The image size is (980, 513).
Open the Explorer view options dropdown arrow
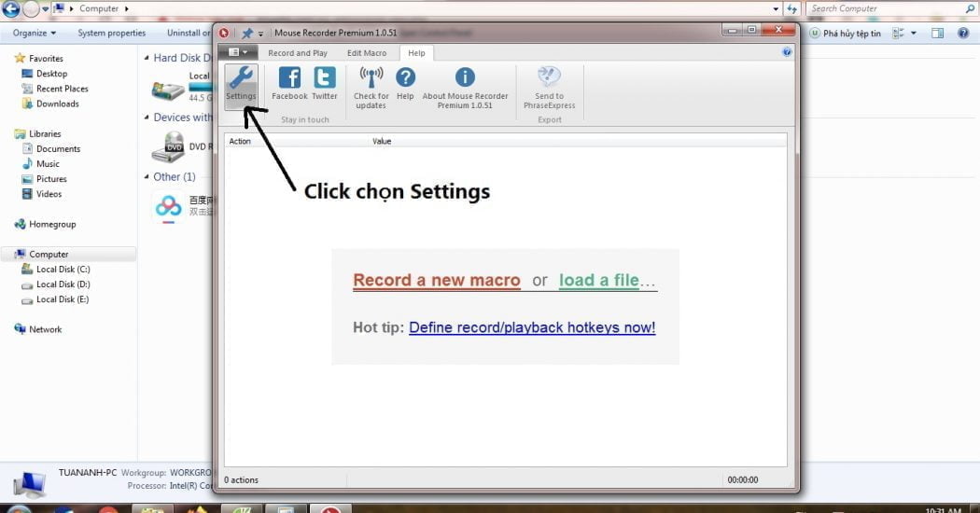[x=914, y=34]
